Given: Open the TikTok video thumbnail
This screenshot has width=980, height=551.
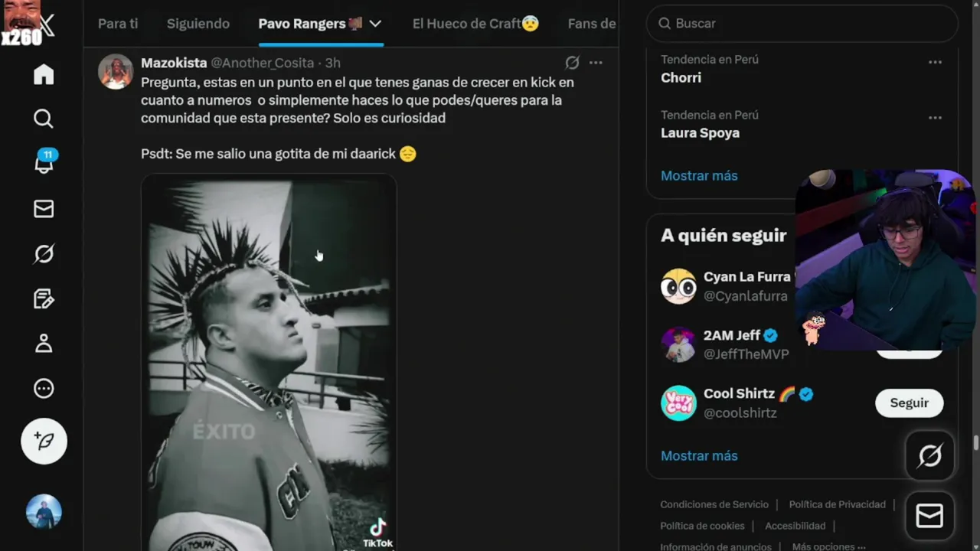Looking at the screenshot, I should pyautogui.click(x=269, y=363).
